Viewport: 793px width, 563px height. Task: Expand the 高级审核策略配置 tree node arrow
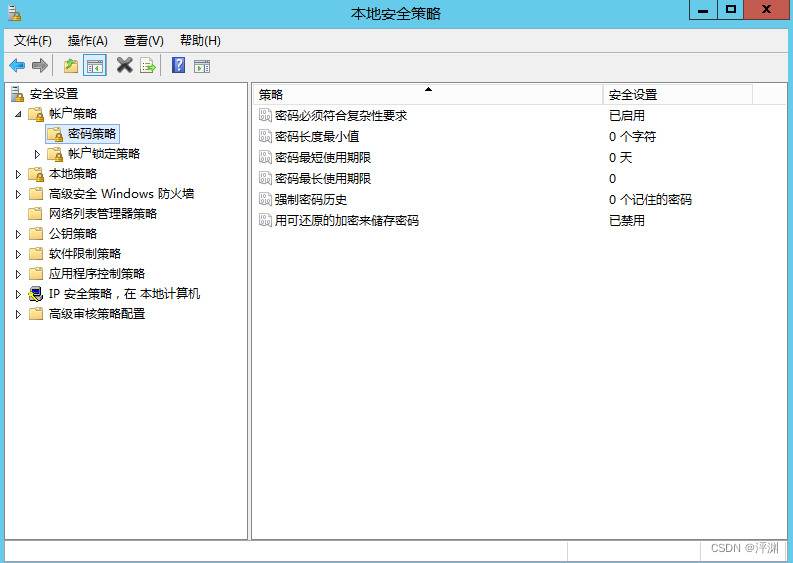coord(18,315)
